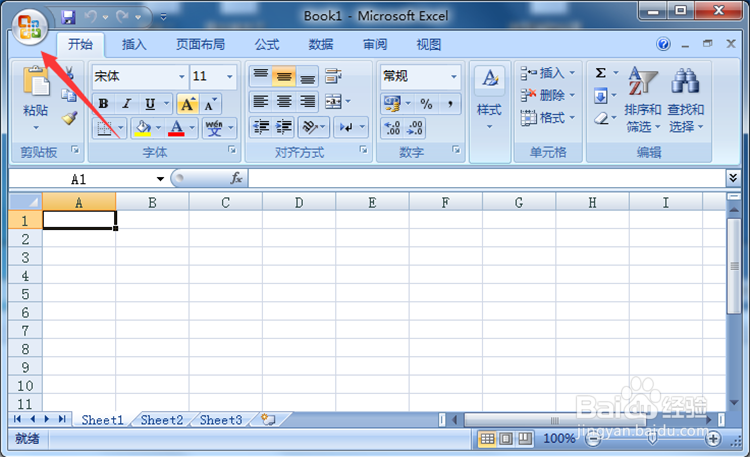The image size is (750, 457).
Task: Expand the 粘贴 paste options arrow
Action: 36,128
